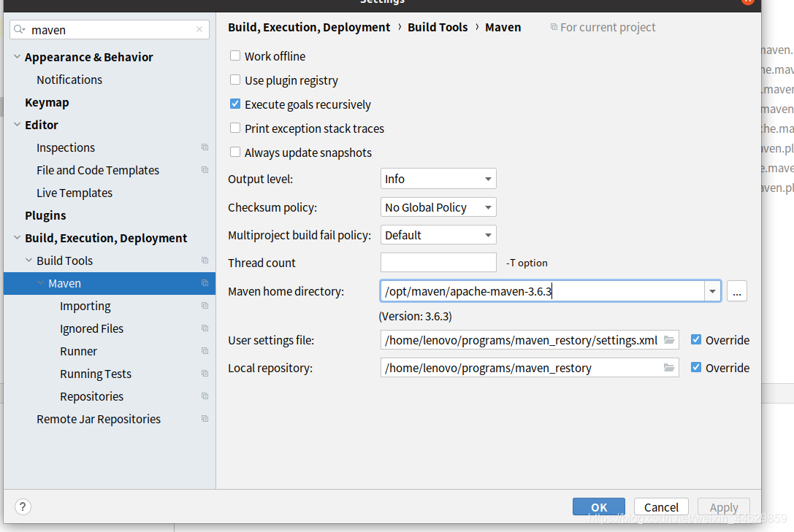Click Build Tools in breadcrumb

pyautogui.click(x=438, y=27)
